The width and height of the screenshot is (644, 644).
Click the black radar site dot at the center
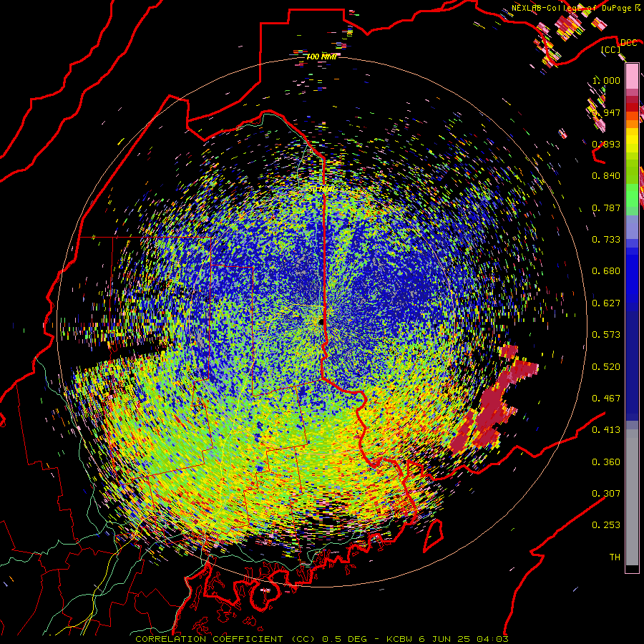coord(321,323)
